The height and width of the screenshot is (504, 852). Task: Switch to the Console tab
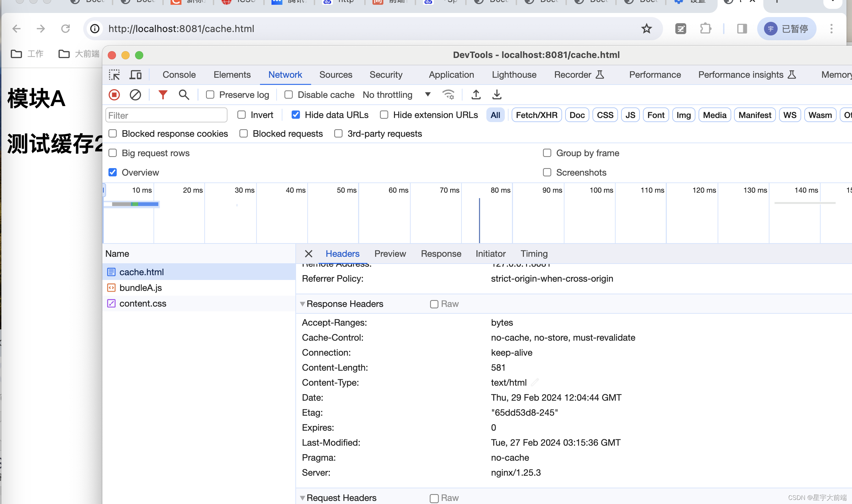click(x=179, y=75)
